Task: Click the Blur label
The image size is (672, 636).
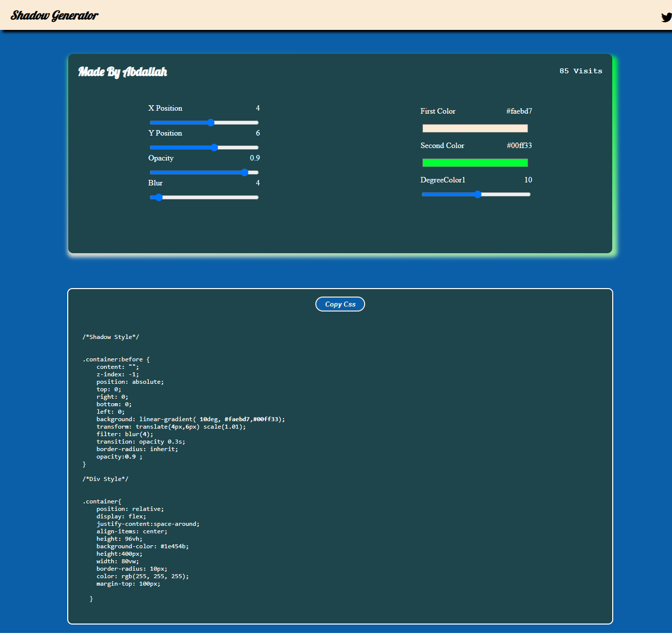Action: (155, 183)
